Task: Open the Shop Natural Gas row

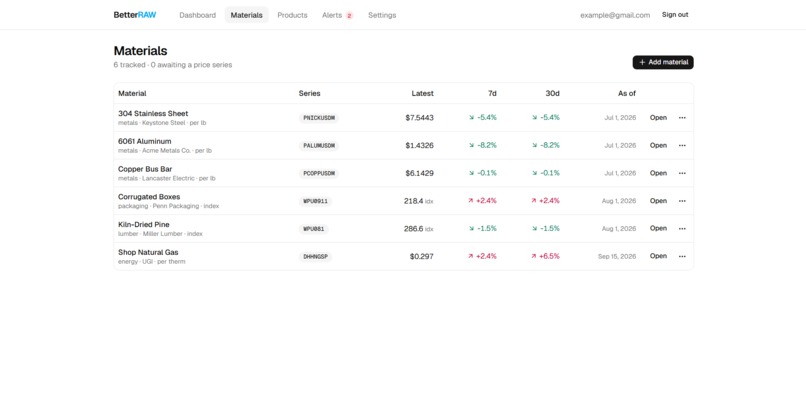Action: (x=658, y=256)
